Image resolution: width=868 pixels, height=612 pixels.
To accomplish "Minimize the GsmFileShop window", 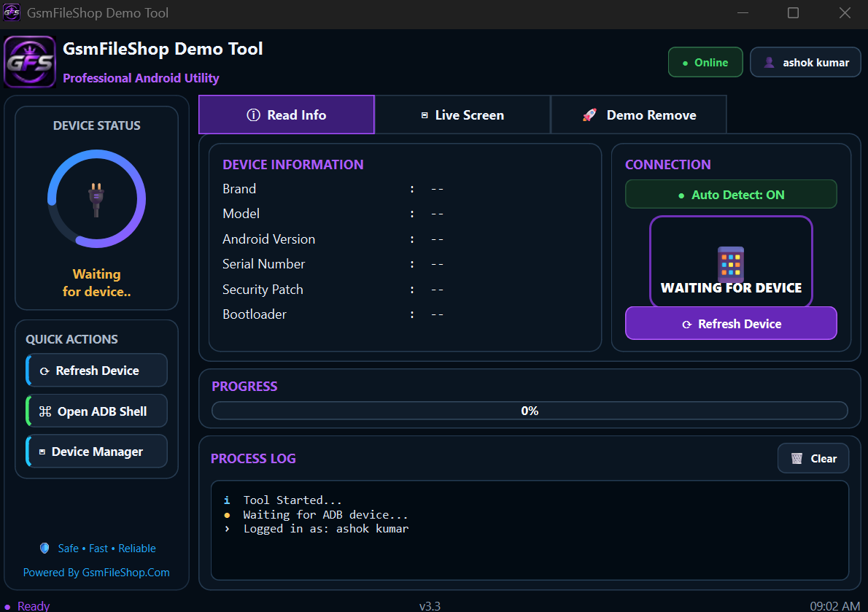I will pyautogui.click(x=743, y=12).
